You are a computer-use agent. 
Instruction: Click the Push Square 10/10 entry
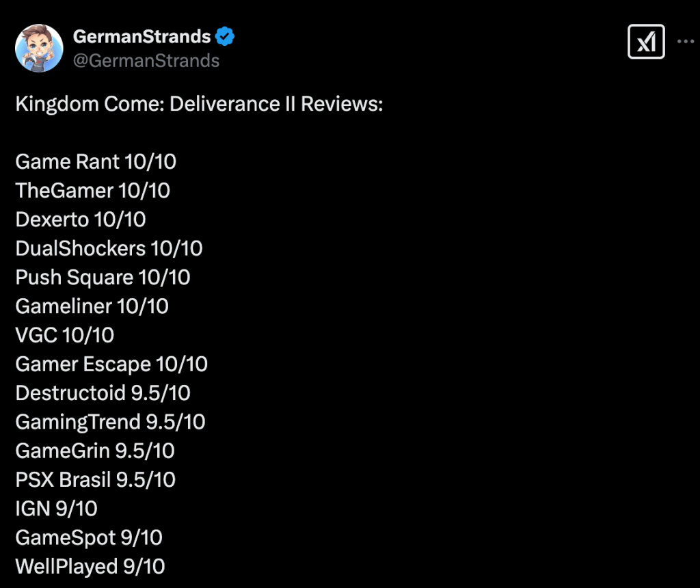(x=103, y=277)
